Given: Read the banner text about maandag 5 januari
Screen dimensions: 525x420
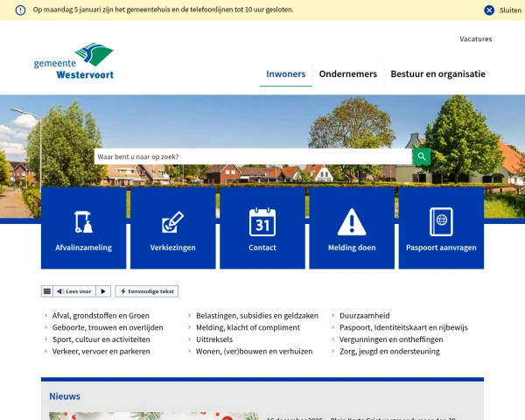Looking at the screenshot, I should point(163,10).
